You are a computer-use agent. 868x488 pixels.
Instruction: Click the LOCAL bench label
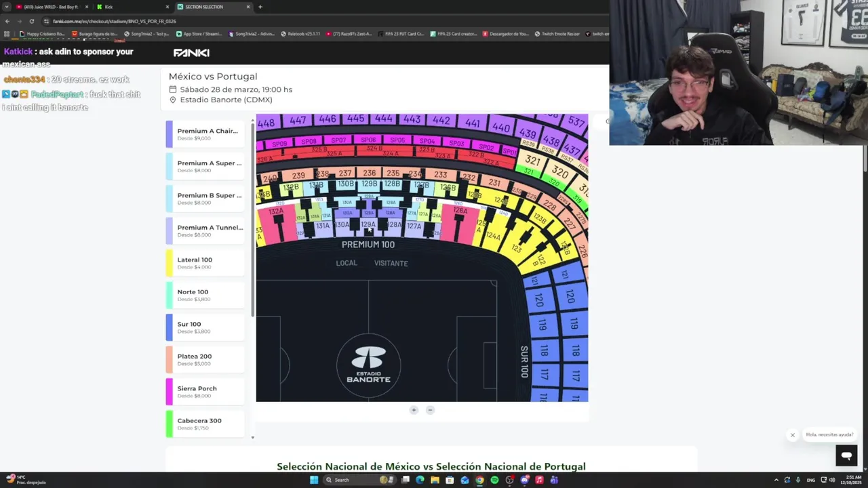(x=347, y=263)
